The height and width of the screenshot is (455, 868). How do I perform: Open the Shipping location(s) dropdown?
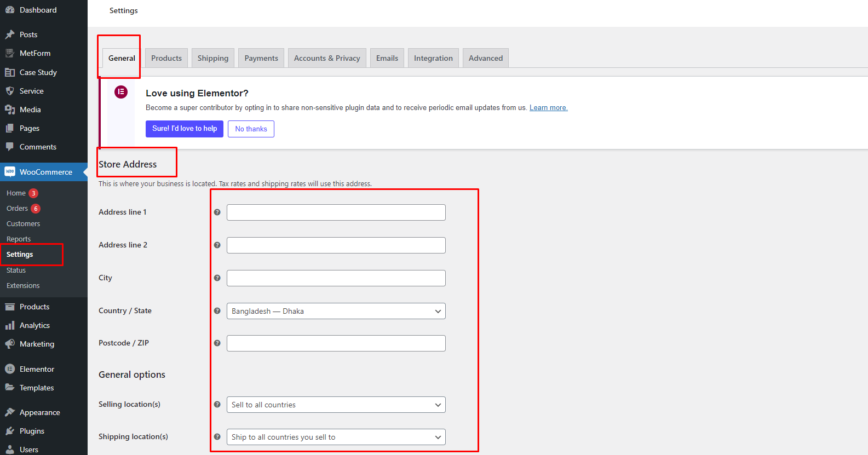coord(336,437)
